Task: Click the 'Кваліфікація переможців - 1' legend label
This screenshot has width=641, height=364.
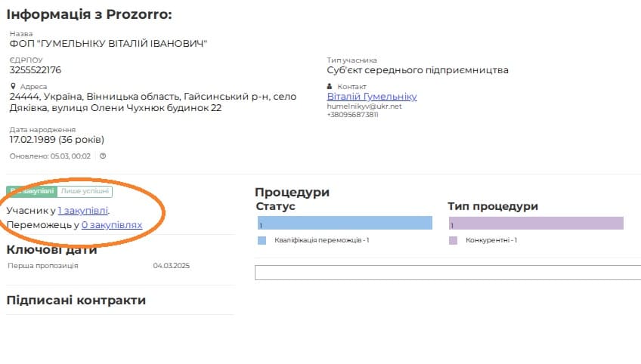Action: [321, 240]
